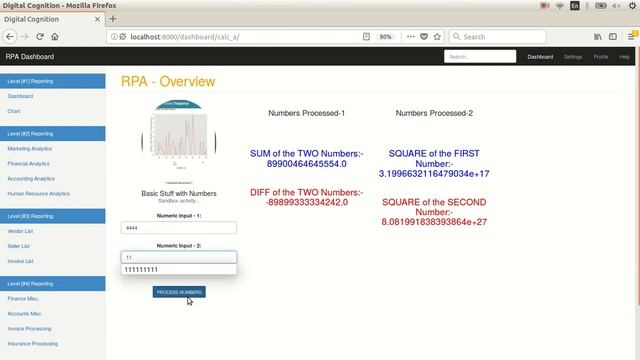
Task: Open the page actions three-dots menu
Action: click(411, 37)
